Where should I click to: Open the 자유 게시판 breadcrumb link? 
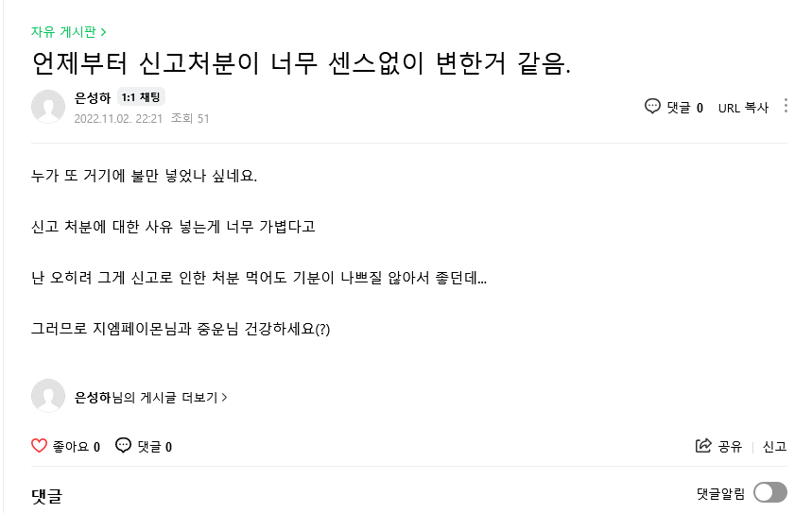click(x=68, y=31)
